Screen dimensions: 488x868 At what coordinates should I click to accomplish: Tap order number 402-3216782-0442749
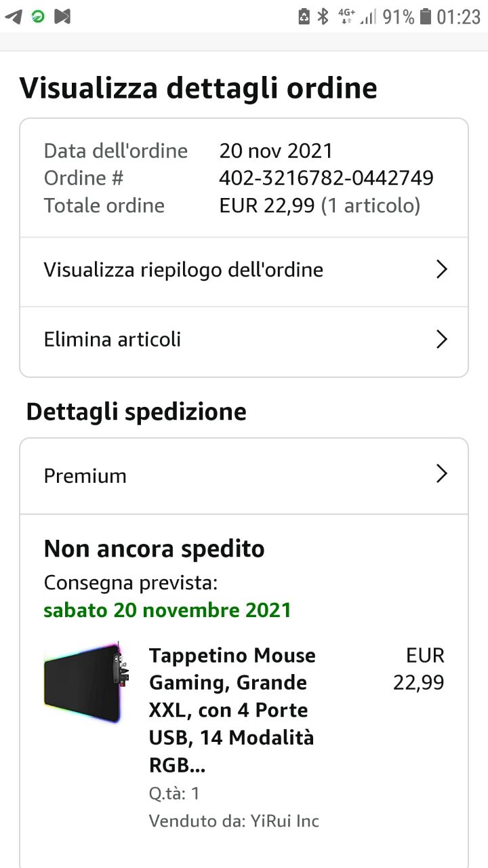click(x=326, y=178)
